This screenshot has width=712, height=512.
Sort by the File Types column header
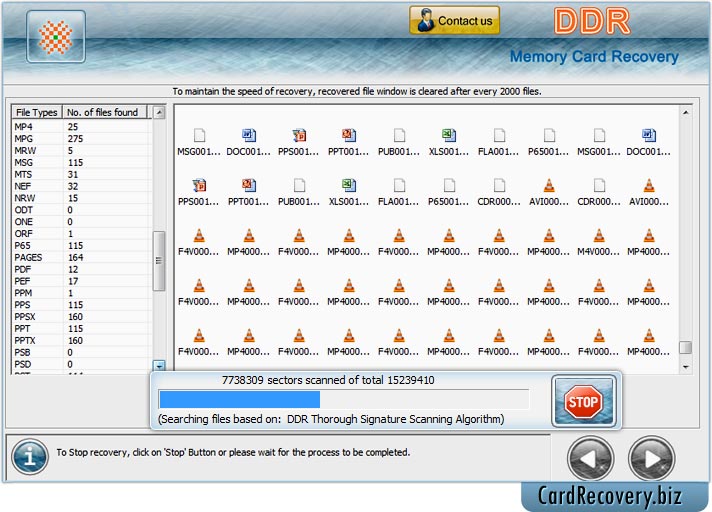37,112
